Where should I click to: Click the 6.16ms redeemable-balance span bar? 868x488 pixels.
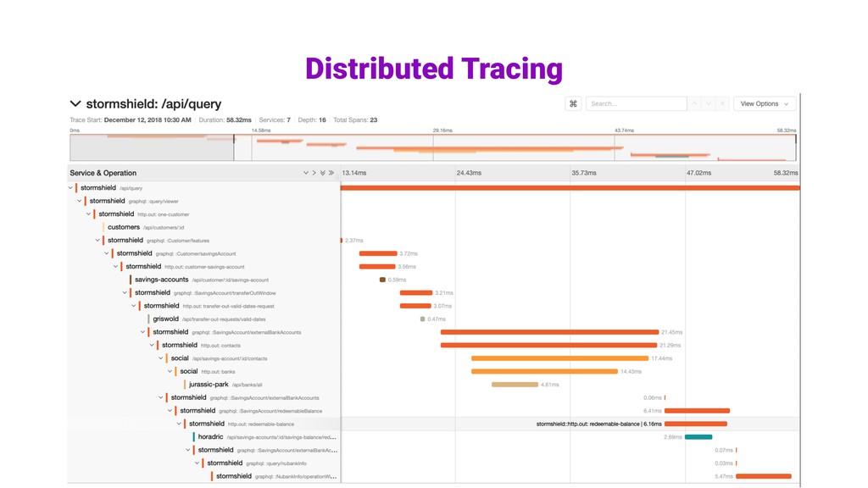696,424
